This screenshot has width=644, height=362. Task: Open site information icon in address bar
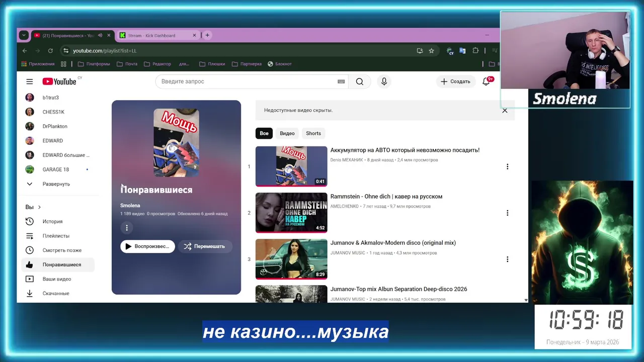(x=65, y=51)
